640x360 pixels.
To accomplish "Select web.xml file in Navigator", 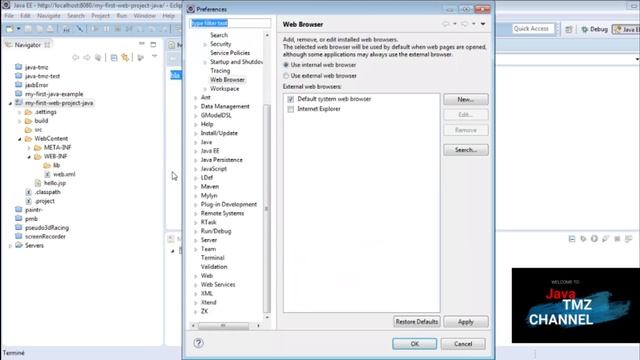I will (x=64, y=174).
